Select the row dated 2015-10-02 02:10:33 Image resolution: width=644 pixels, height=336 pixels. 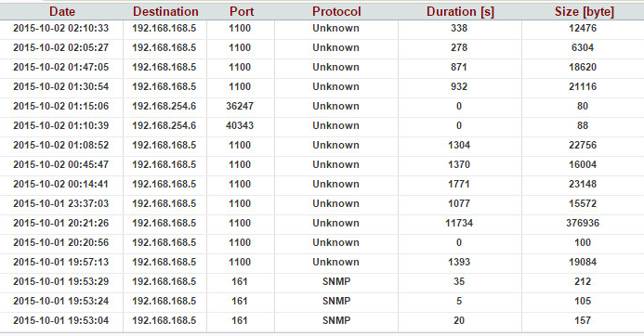pyautogui.click(x=322, y=28)
